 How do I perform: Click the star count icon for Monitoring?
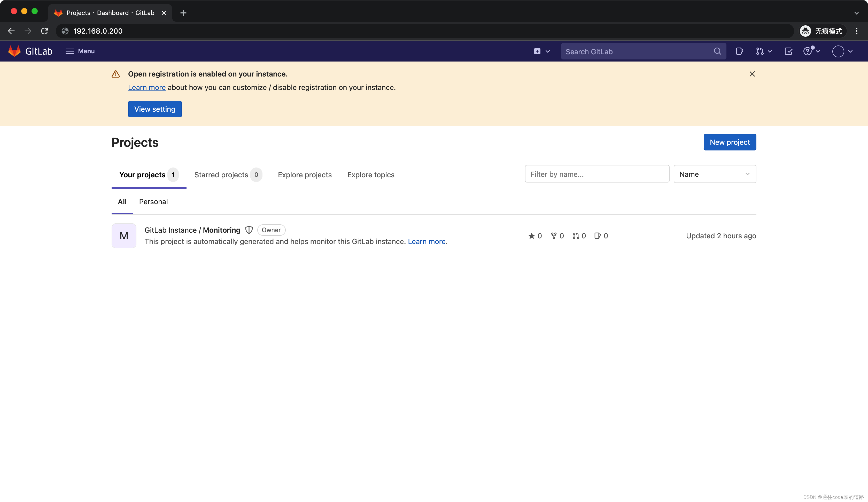coord(531,236)
